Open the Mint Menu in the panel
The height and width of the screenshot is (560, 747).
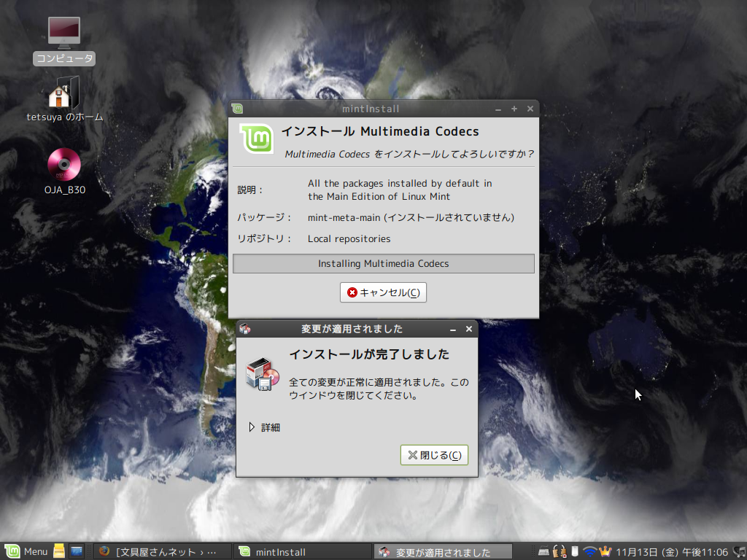click(x=26, y=551)
